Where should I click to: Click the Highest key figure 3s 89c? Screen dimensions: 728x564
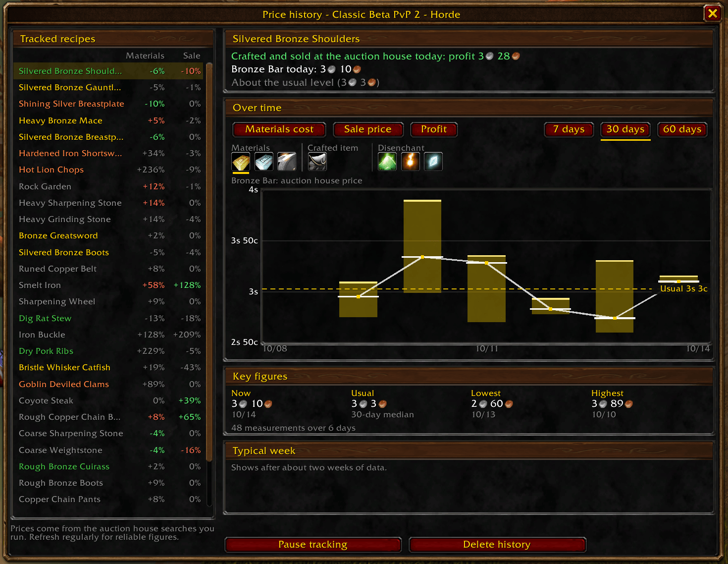(x=612, y=403)
